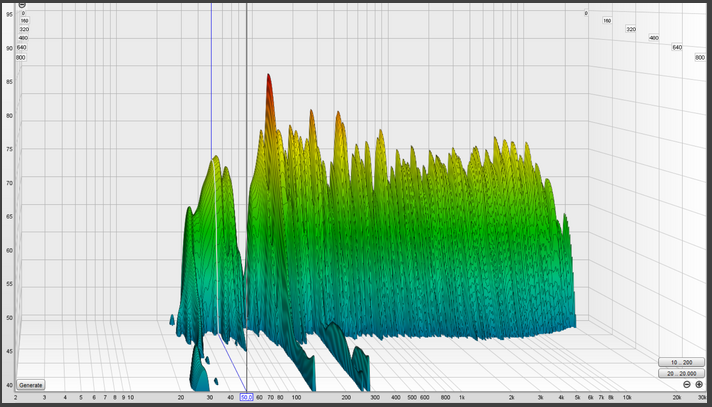The image size is (712, 407).
Task: Set frequency range to 20 .. 20,000
Action: click(x=681, y=373)
